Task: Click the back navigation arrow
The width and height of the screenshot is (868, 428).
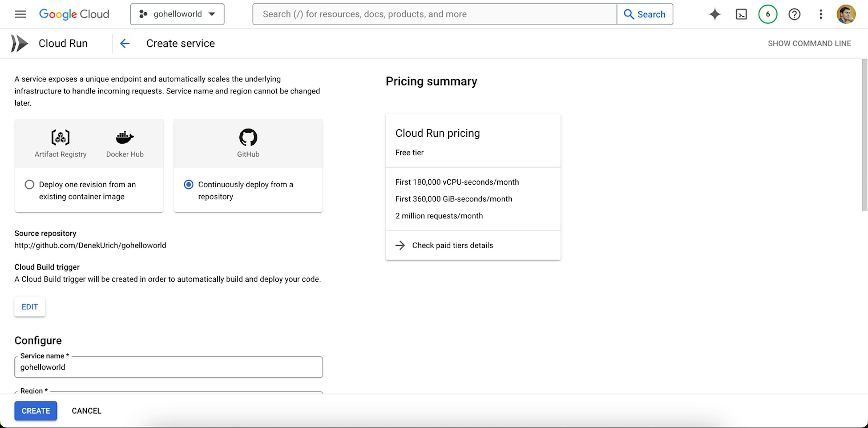Action: coord(124,43)
